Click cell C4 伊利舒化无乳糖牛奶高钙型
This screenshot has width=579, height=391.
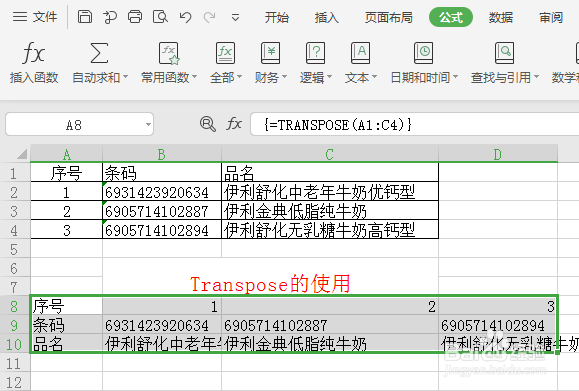point(330,230)
